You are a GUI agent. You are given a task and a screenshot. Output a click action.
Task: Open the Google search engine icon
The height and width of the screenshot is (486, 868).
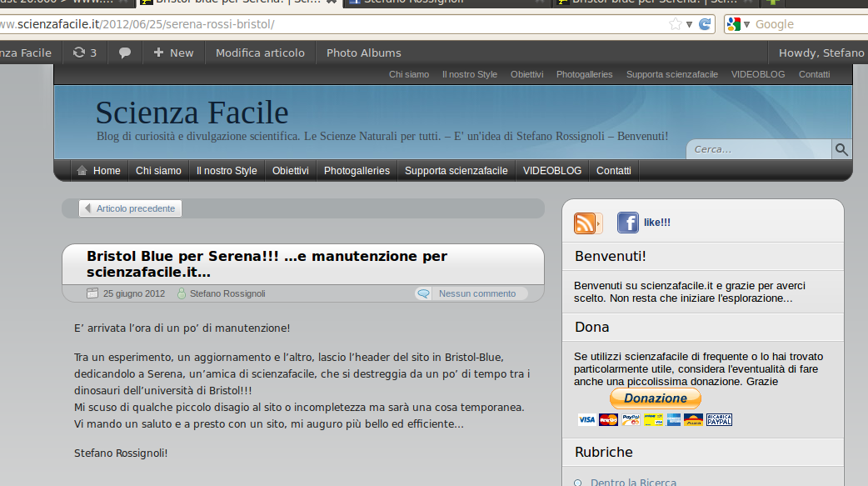point(734,24)
